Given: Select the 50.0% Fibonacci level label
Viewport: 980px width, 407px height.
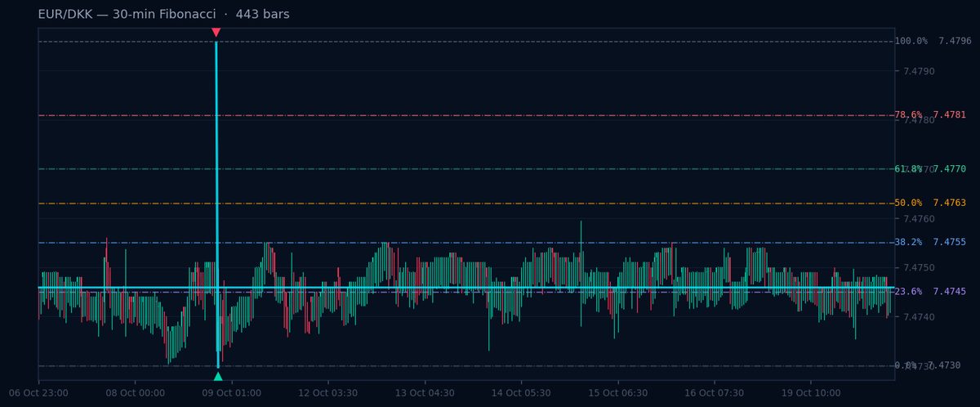Looking at the screenshot, I should (908, 203).
